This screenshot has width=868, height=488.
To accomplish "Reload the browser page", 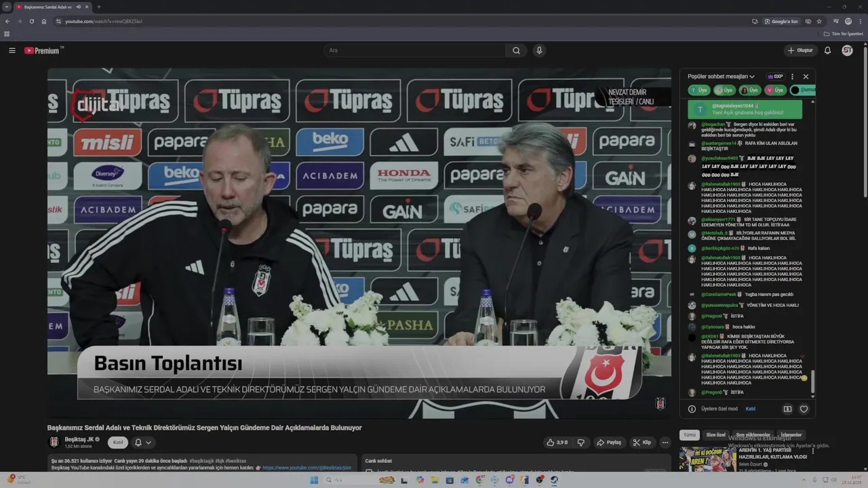I will [x=31, y=21].
